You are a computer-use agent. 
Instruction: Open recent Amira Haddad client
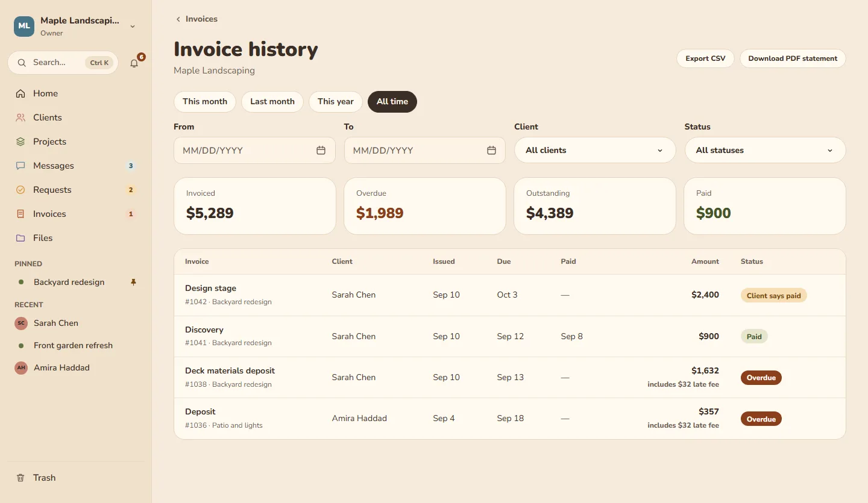coord(75,368)
